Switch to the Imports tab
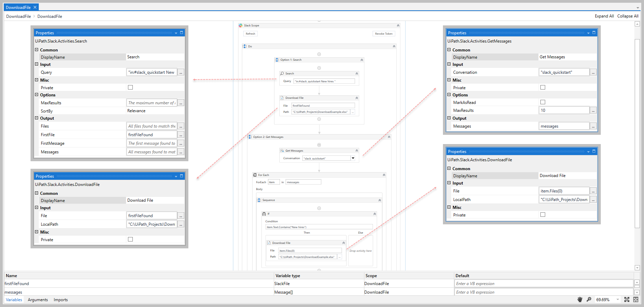This screenshot has height=307, width=644. (61, 300)
